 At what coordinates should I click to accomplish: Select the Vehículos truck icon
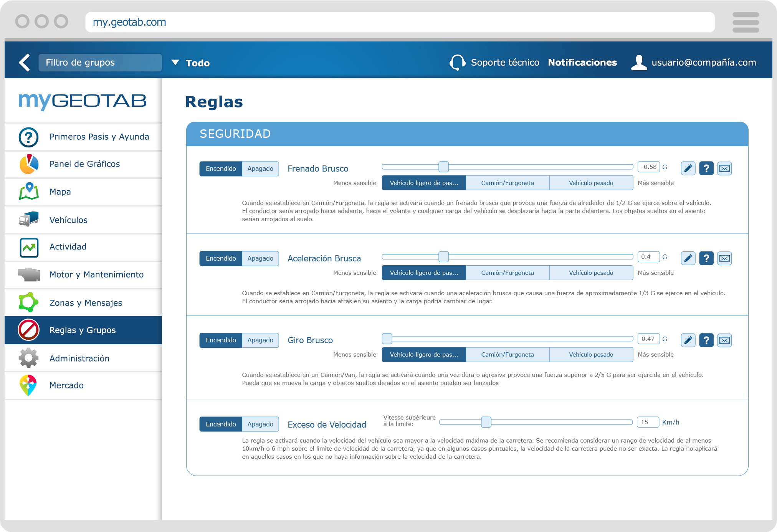click(x=28, y=220)
